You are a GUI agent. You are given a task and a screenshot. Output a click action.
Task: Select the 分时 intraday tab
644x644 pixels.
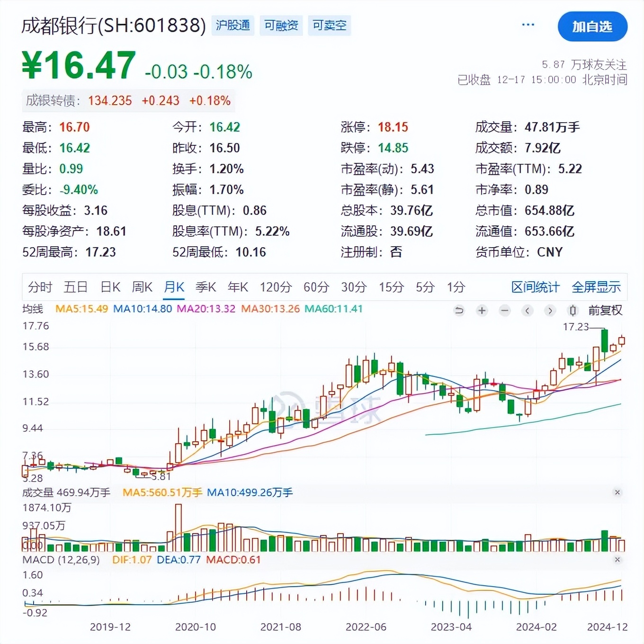(40, 287)
